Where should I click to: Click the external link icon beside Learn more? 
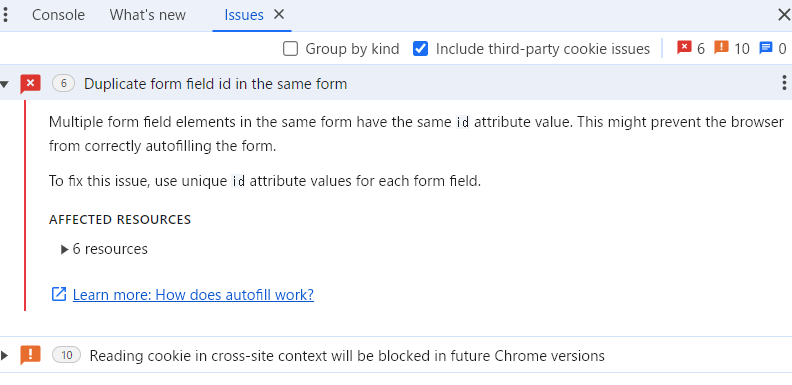coord(59,294)
